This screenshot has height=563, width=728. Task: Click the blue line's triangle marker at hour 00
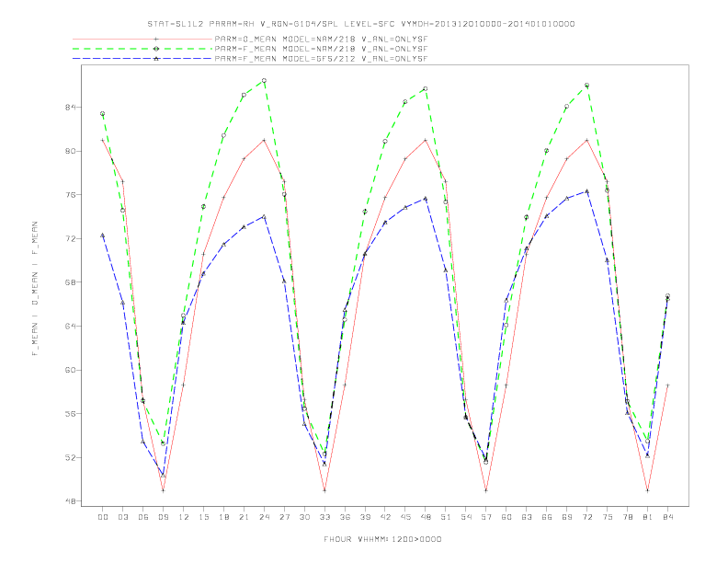103,236
